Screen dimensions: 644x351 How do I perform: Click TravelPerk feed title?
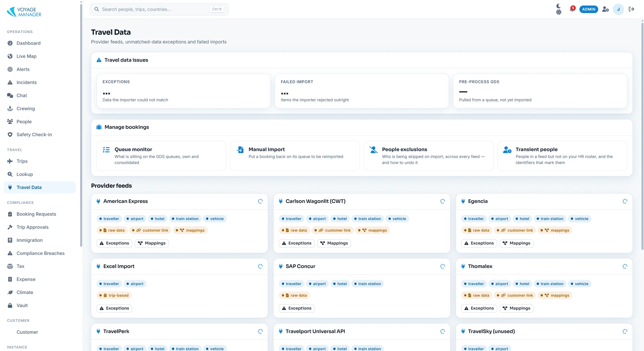pos(116,331)
